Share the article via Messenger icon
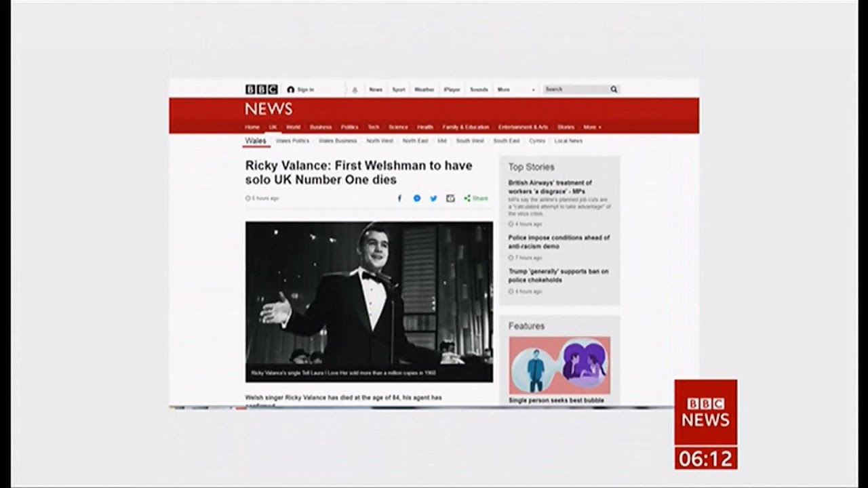This screenshot has width=868, height=488. coord(417,199)
